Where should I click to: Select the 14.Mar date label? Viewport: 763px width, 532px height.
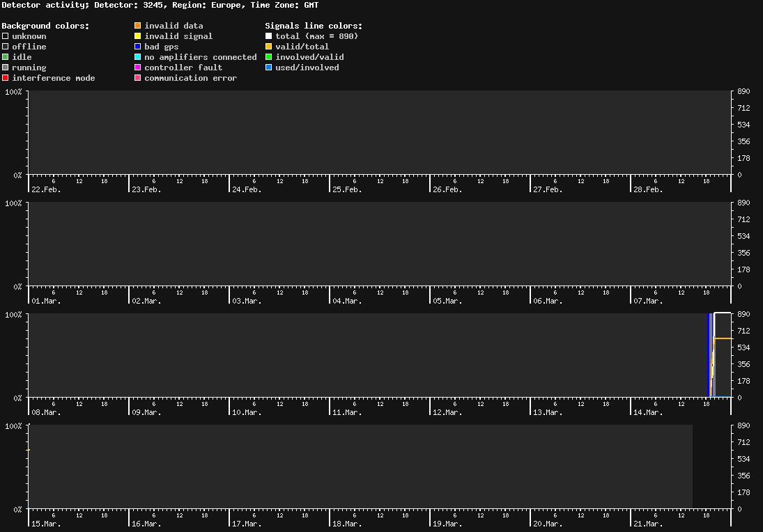(x=647, y=412)
